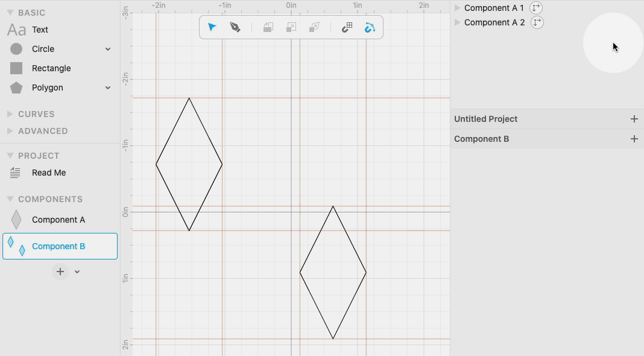Open the Circle shape dropdown
This screenshot has width=644, height=356.
click(107, 49)
